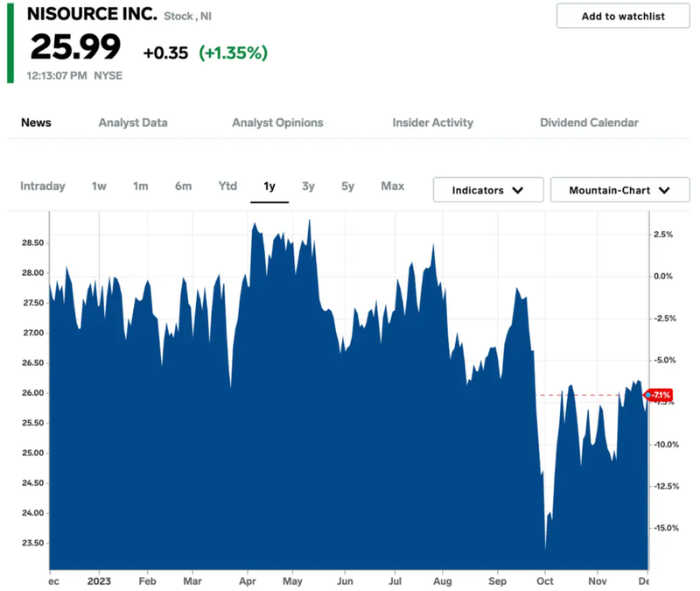Click the 2.5% right axis label
Image resolution: width=700 pixels, height=591 pixels.
click(663, 234)
